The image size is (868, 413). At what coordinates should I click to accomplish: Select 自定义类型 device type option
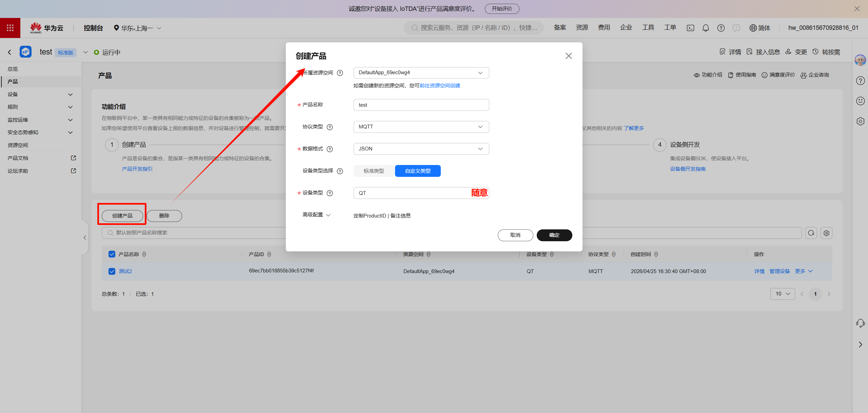click(x=418, y=171)
